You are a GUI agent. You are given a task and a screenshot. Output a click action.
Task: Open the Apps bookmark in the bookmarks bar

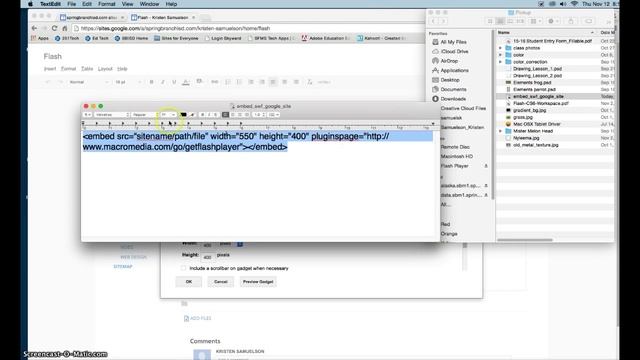(x=40, y=38)
